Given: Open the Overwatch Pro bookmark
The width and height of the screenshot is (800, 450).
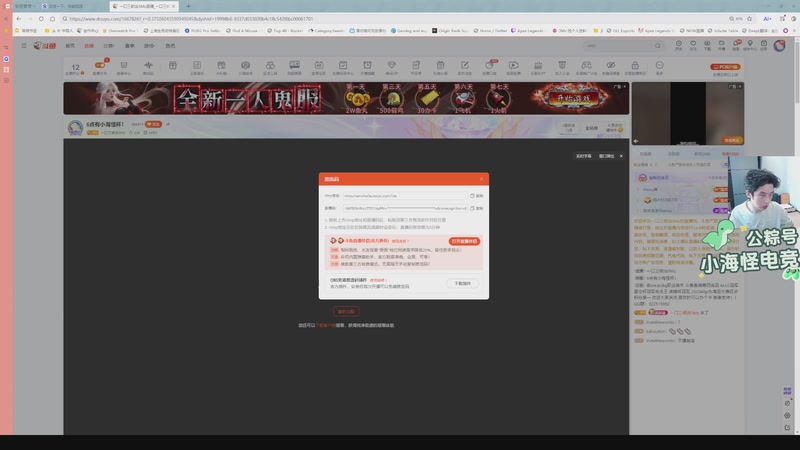Looking at the screenshot, I should click(x=120, y=31).
